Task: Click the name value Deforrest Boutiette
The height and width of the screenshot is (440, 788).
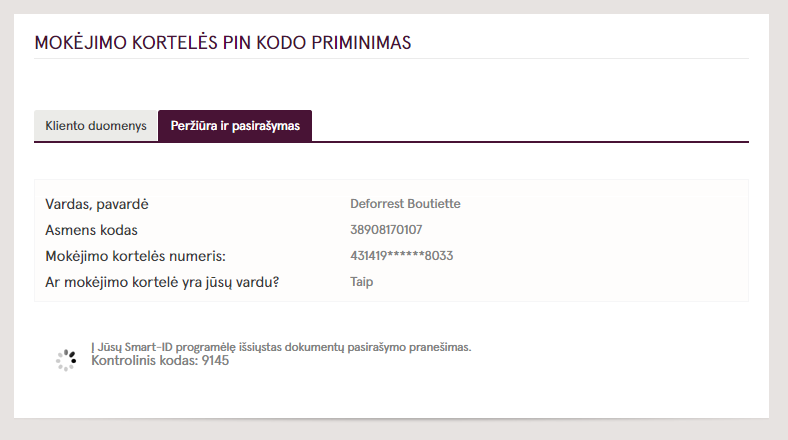Action: coord(405,204)
